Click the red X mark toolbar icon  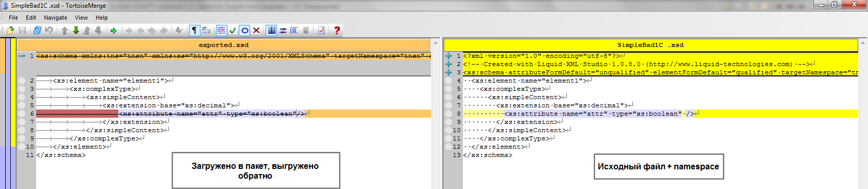point(256,30)
